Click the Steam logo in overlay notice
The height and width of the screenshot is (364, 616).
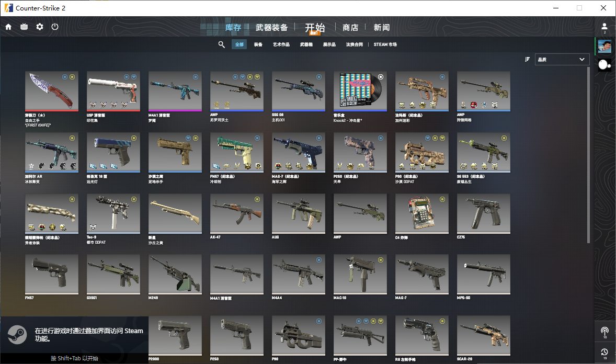pos(17,335)
